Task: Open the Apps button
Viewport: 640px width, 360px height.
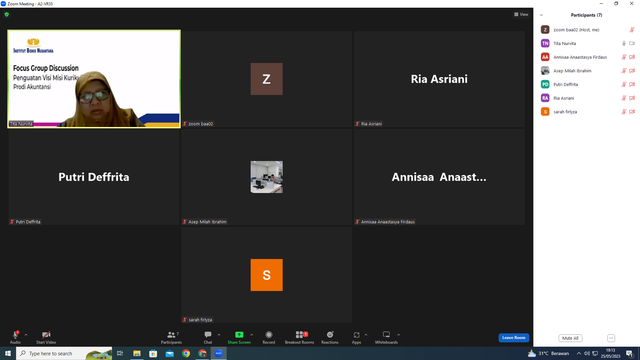Action: 356,337
